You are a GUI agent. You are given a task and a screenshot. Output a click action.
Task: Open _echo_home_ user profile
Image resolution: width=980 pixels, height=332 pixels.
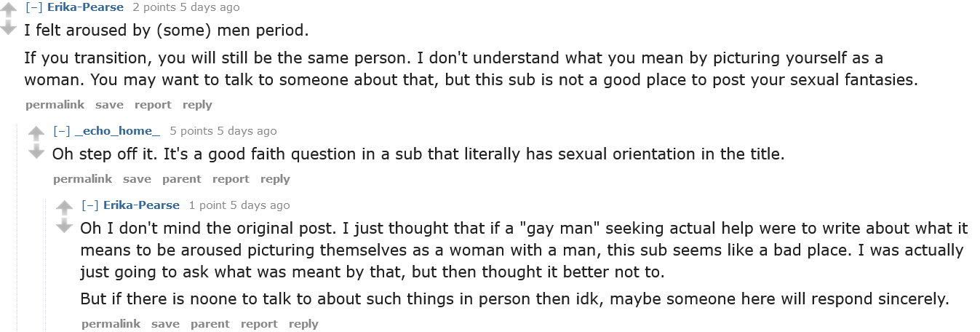click(x=117, y=131)
